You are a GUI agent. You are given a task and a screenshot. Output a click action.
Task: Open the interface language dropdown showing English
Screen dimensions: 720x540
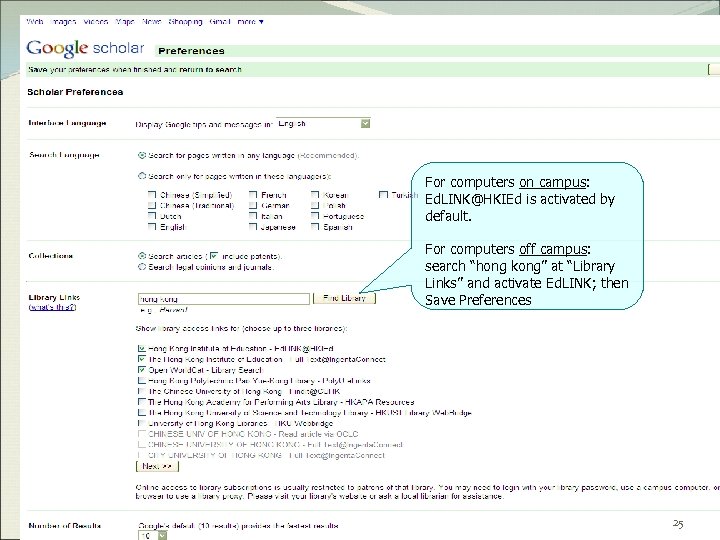pos(323,124)
